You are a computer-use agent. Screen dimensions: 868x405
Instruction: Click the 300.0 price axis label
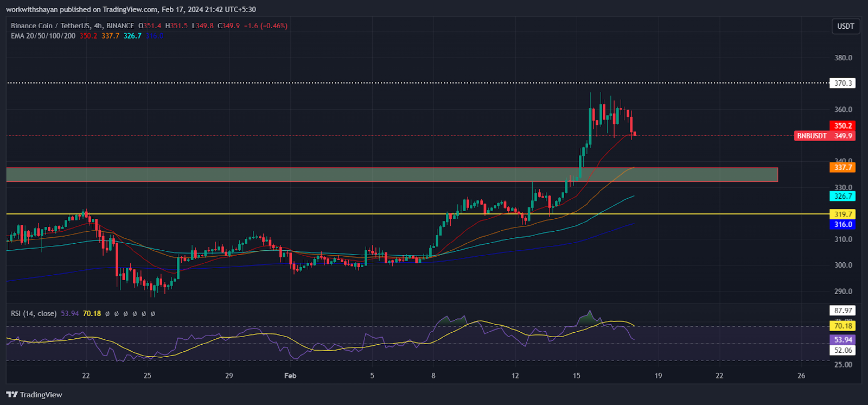(843, 265)
